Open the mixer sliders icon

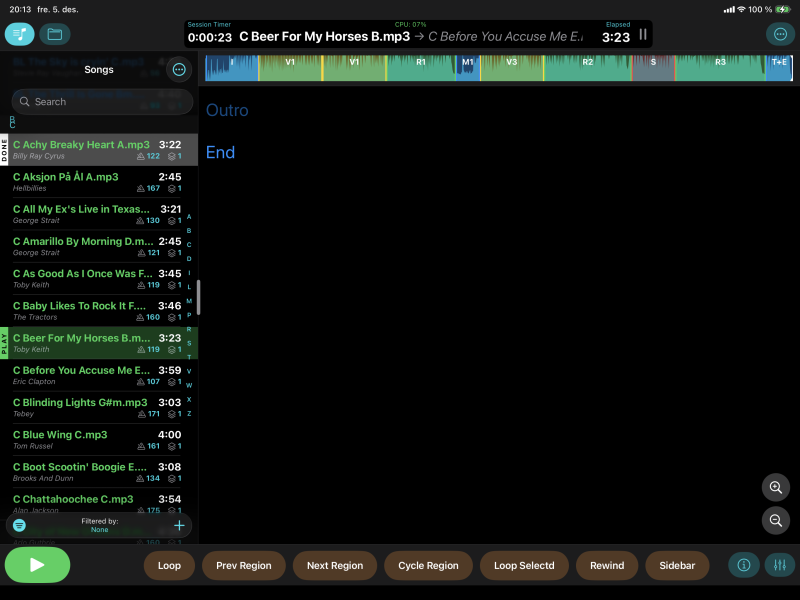point(779,565)
